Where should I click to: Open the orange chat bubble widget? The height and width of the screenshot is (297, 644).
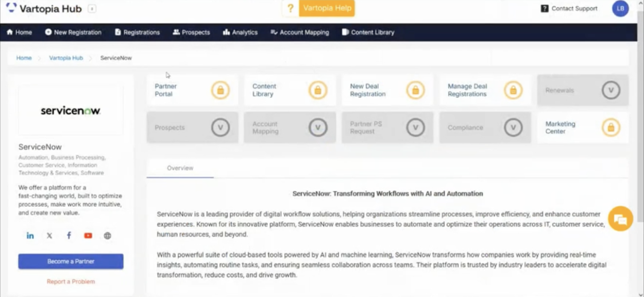coord(620,219)
